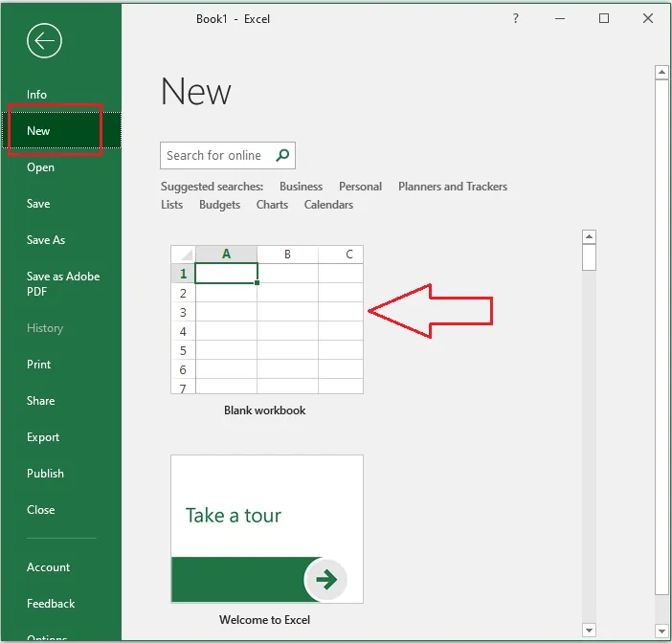
Task: Click the Business suggested search
Action: pos(301,187)
